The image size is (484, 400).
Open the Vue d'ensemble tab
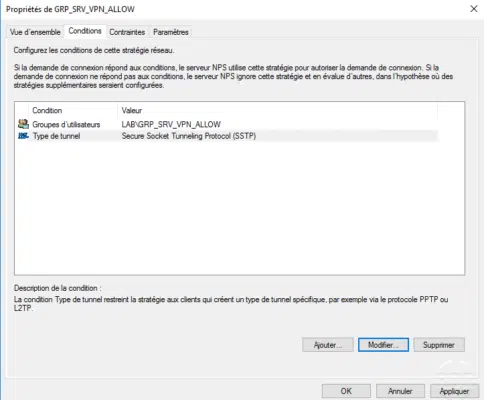(35, 32)
